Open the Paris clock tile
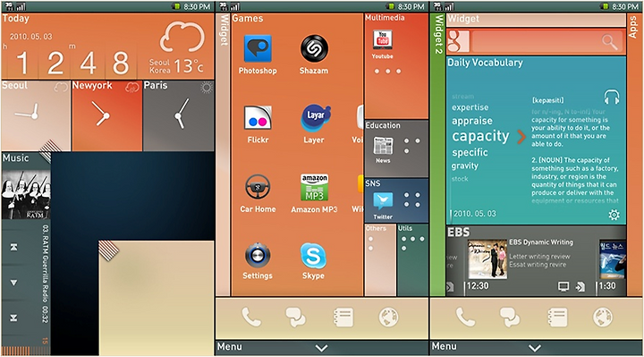644x357 pixels. (x=179, y=115)
